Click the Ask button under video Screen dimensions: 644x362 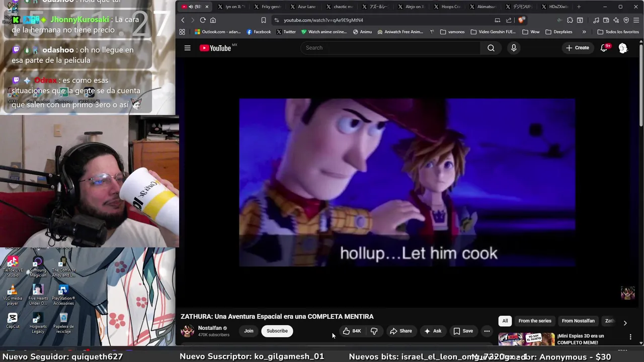433,331
